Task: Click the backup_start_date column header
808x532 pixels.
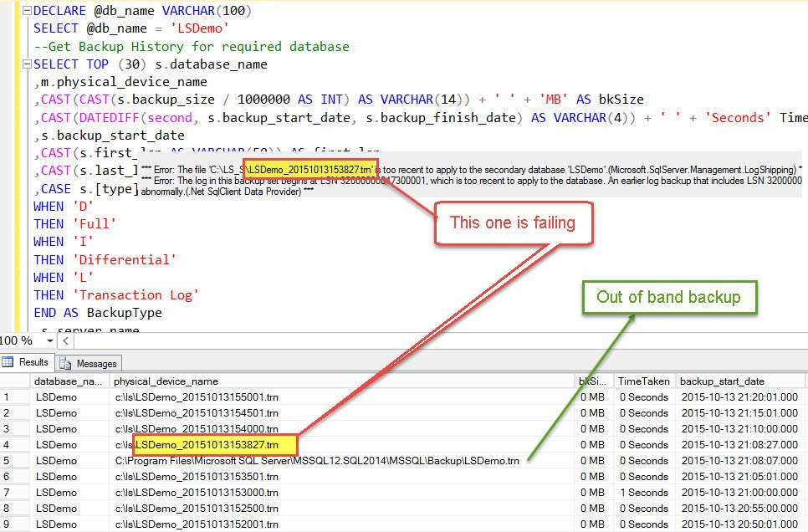Action: tap(721, 381)
